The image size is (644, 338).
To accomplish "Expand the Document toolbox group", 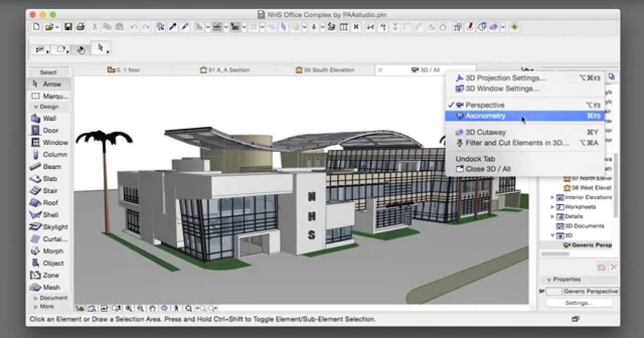I will 36,298.
